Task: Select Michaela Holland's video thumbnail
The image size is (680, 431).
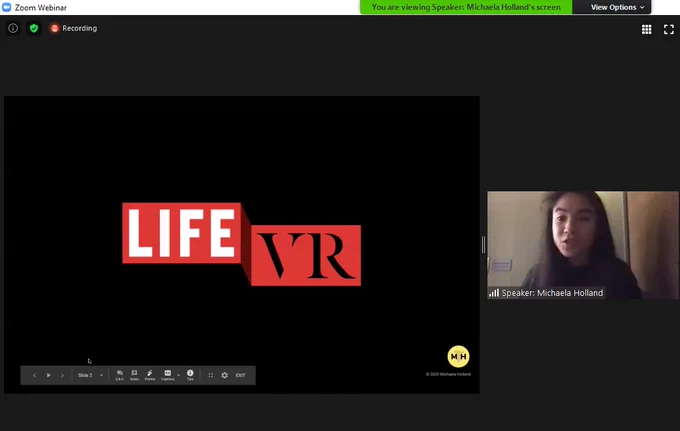Action: [x=583, y=245]
